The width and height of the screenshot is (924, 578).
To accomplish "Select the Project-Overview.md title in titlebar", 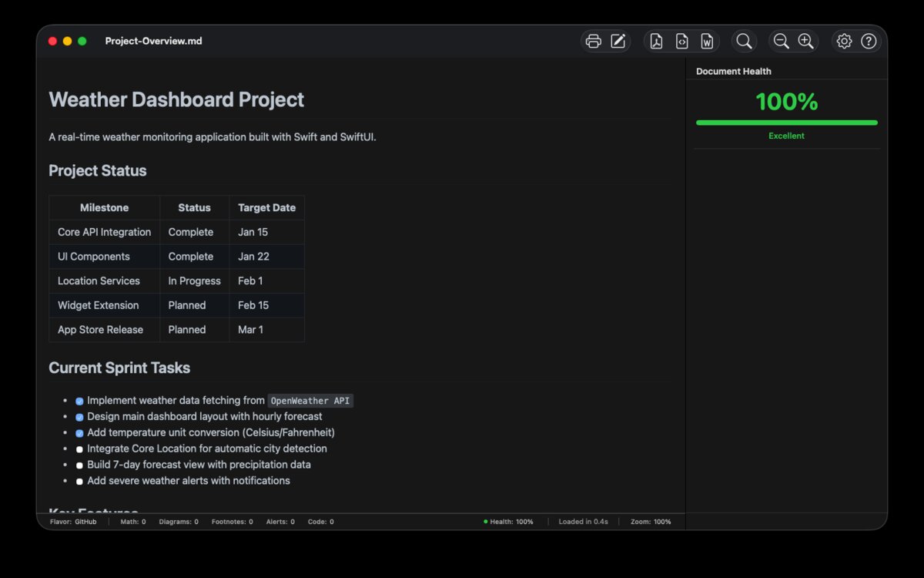I will [153, 41].
